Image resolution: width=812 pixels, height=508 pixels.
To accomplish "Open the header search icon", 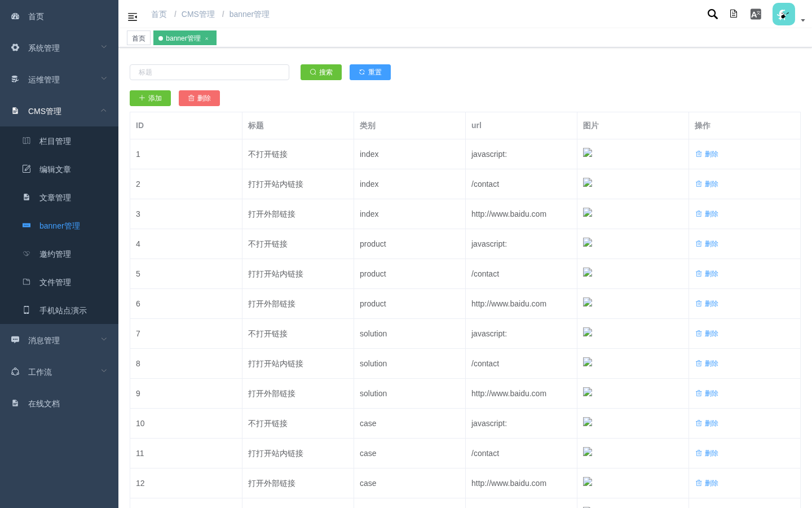I will (x=713, y=14).
